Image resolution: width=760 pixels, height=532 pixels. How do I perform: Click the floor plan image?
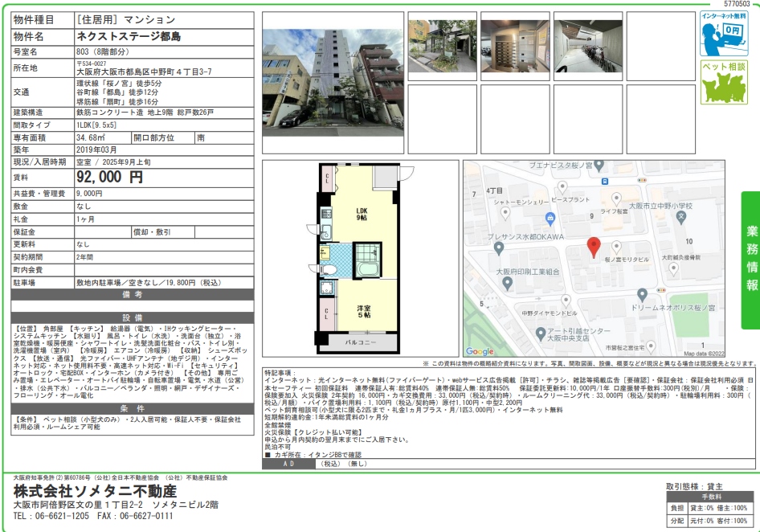[359, 259]
